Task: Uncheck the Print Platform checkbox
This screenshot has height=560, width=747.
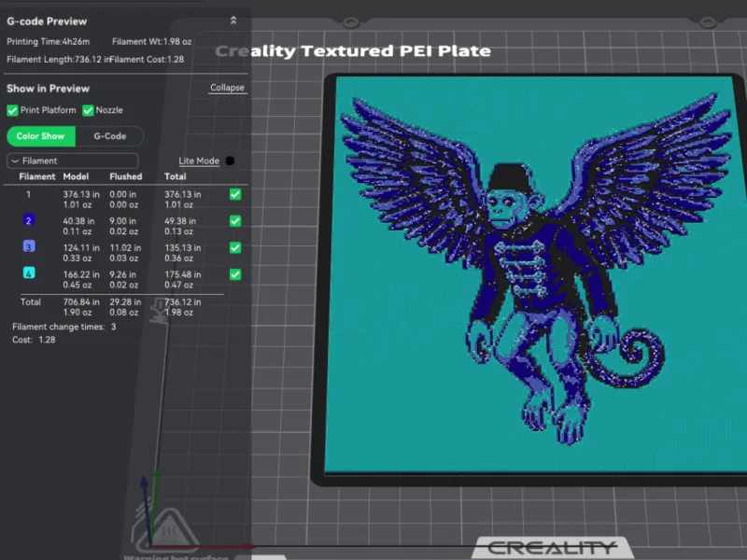Action: click(x=12, y=110)
